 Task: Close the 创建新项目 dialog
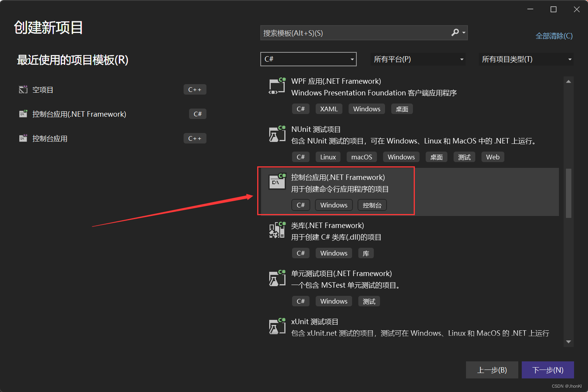tap(577, 9)
